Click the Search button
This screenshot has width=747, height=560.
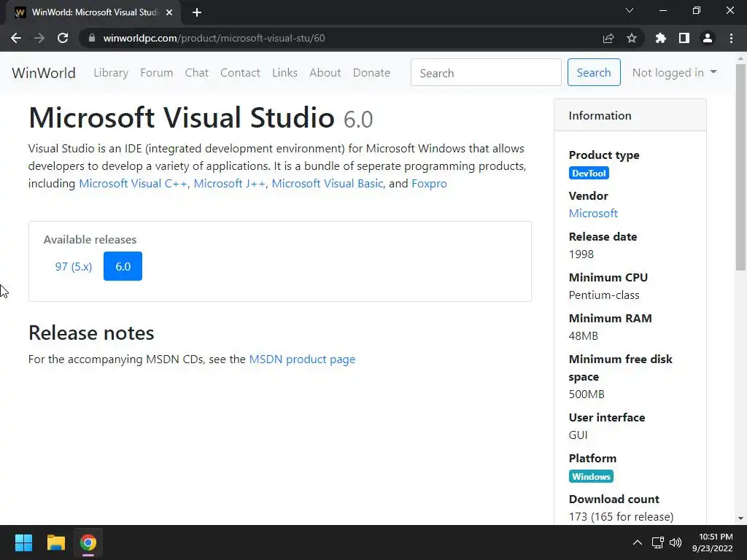pos(594,72)
